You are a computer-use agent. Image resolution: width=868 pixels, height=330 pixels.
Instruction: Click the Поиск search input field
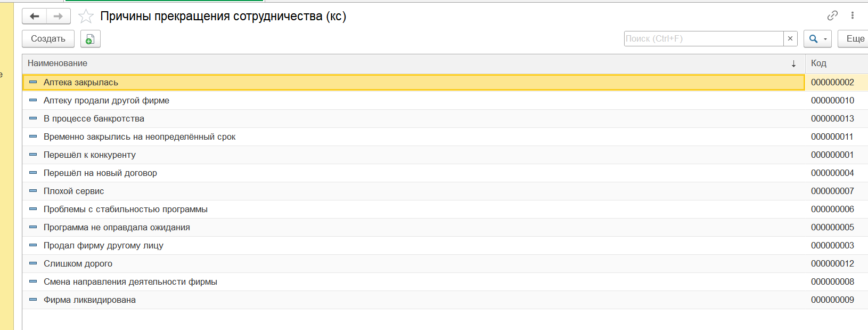click(x=703, y=38)
